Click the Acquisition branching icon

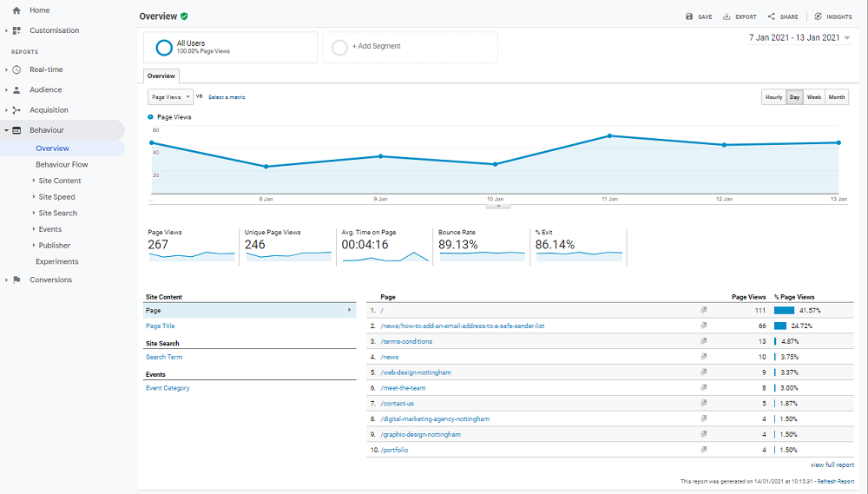tap(16, 110)
